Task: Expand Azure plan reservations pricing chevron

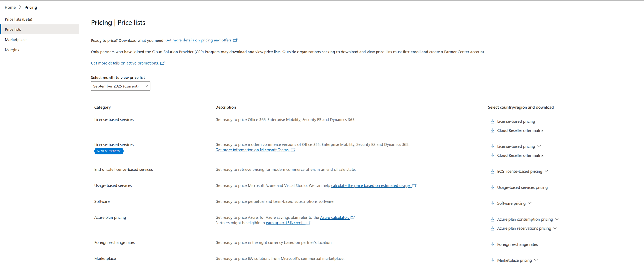Action: pos(555,228)
